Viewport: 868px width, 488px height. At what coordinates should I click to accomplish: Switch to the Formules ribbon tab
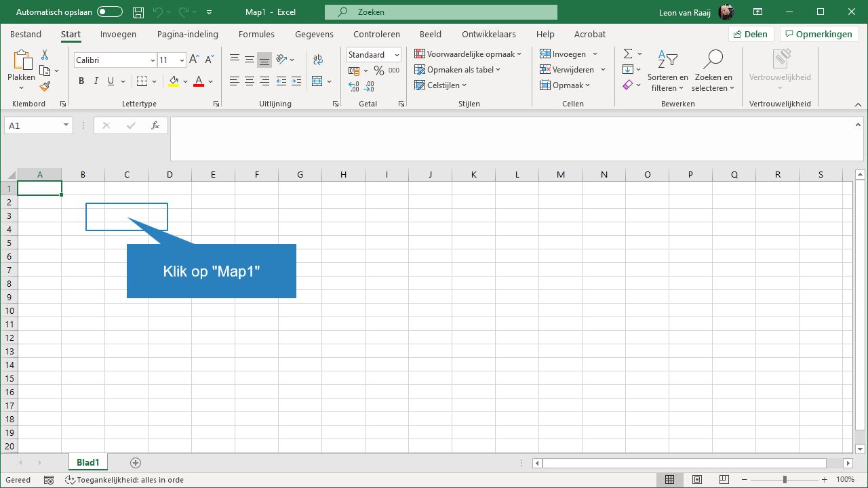tap(256, 34)
